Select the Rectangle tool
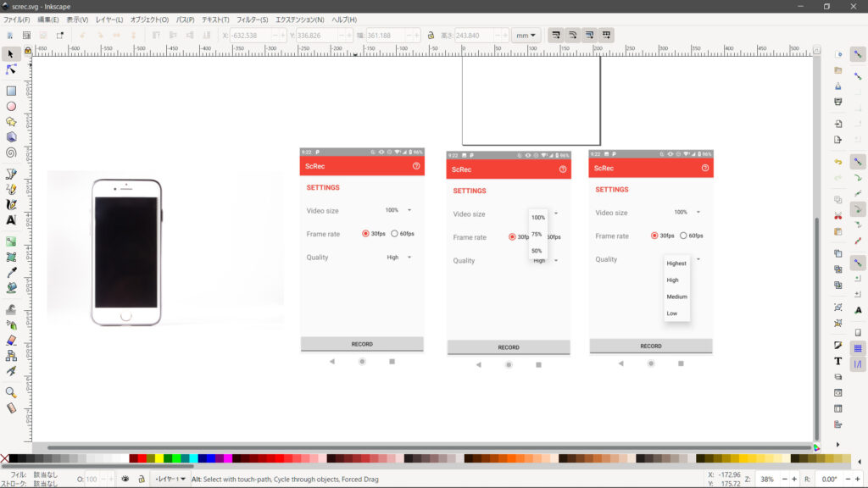The height and width of the screenshot is (488, 868). click(x=10, y=91)
